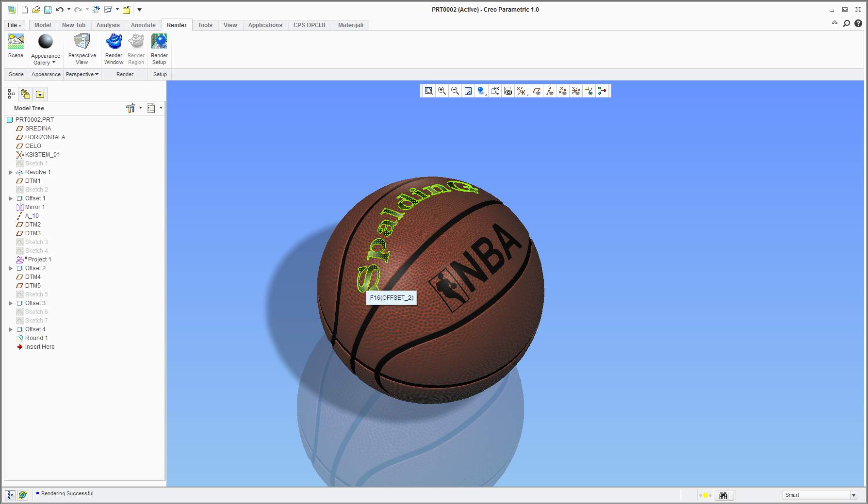Screen dimensions: 868x504
Task: Open the File menu
Action: 15,25
